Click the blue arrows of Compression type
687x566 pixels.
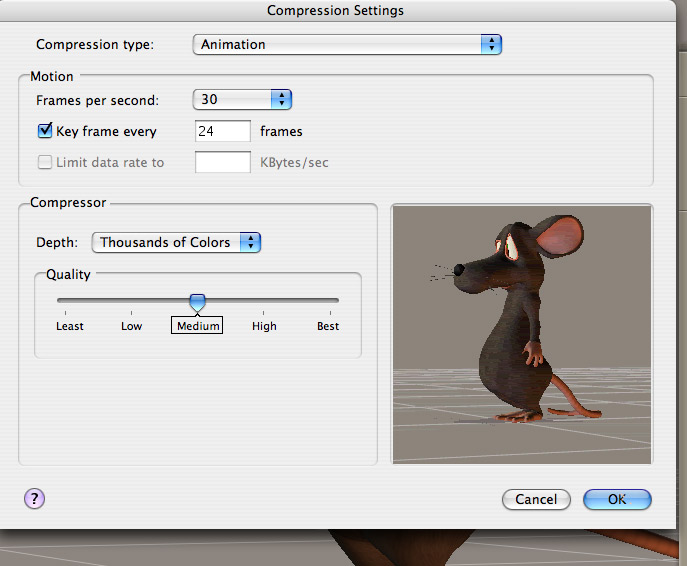(x=490, y=44)
